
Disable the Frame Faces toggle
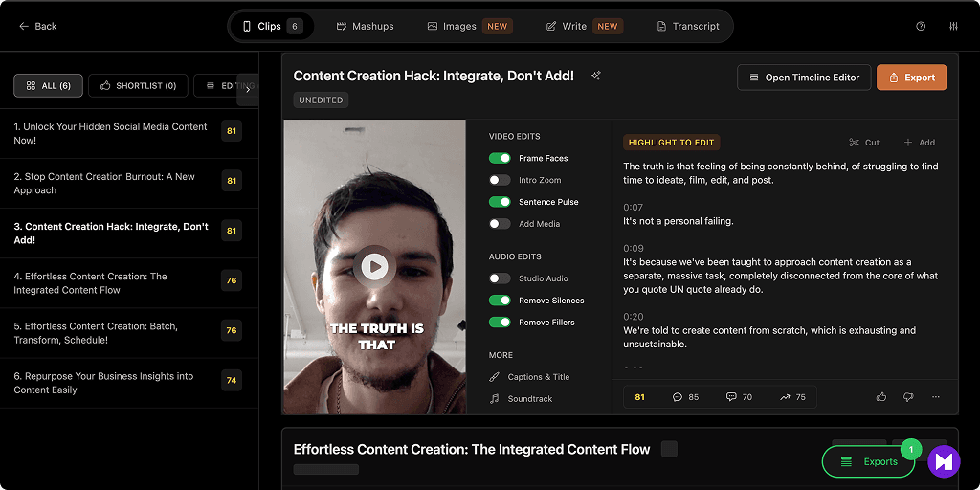(500, 158)
